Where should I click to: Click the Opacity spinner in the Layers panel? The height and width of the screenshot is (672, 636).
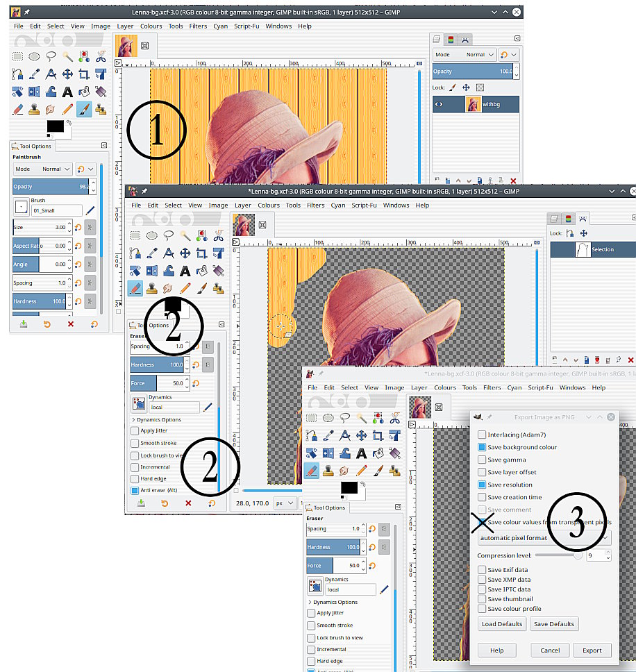pyautogui.click(x=517, y=72)
